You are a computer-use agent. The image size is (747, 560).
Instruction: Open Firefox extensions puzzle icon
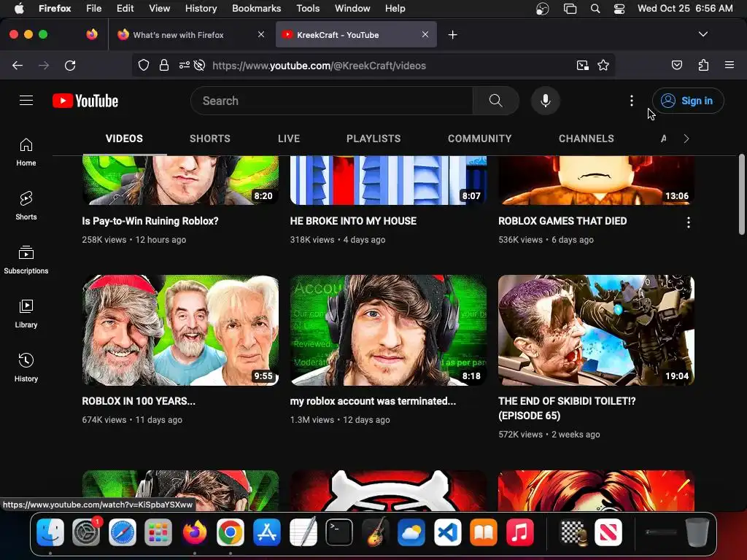click(703, 66)
